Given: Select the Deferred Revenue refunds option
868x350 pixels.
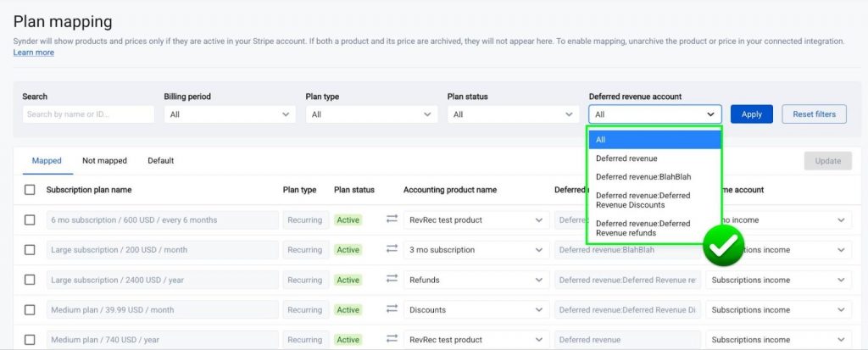Looking at the screenshot, I should click(x=643, y=228).
